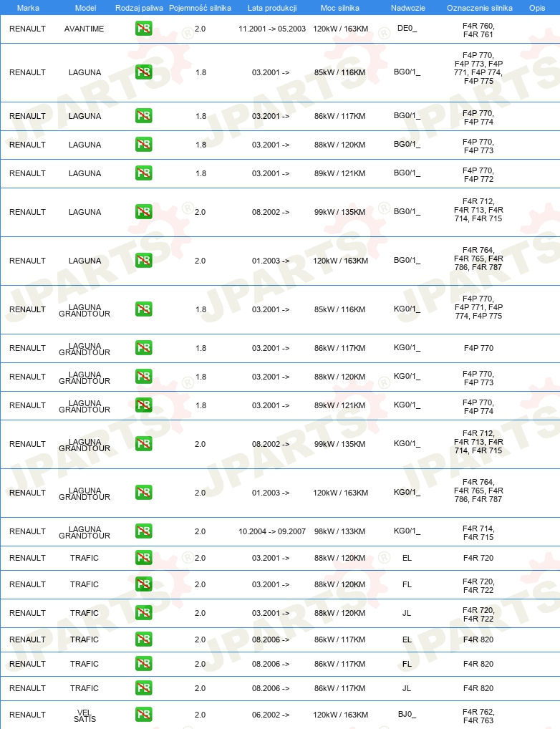Select RENAULT brand cell in VEL SATIS row
This screenshot has height=729, width=560.
[x=27, y=715]
